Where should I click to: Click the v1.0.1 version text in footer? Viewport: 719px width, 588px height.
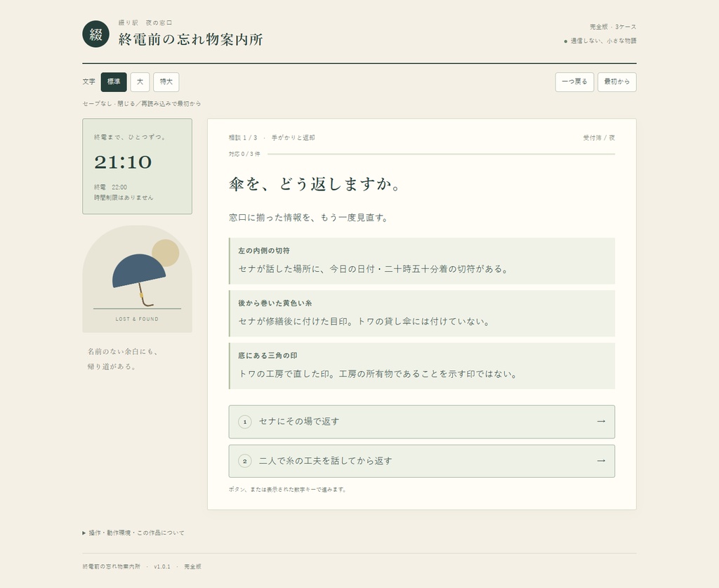click(162, 567)
